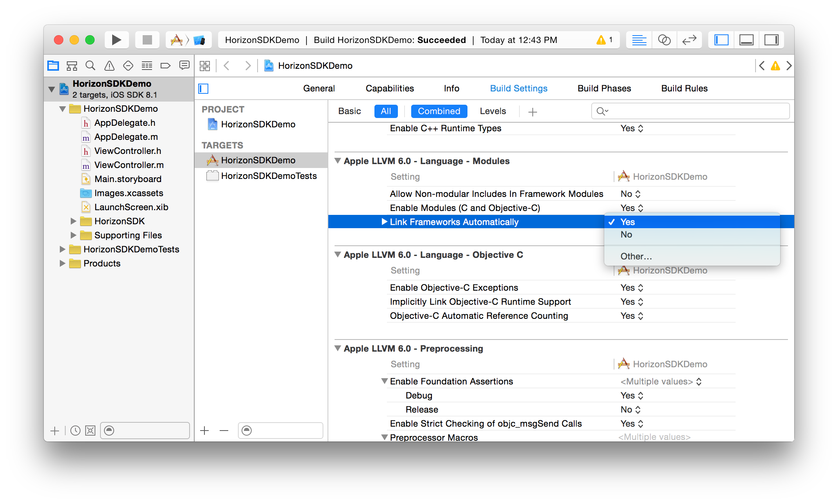Go back in editor history
Screen dimensions: 838x504
coord(226,66)
